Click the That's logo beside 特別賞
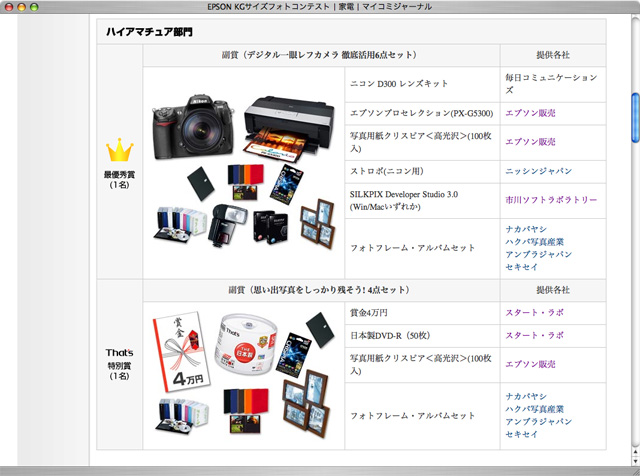 tap(119, 353)
